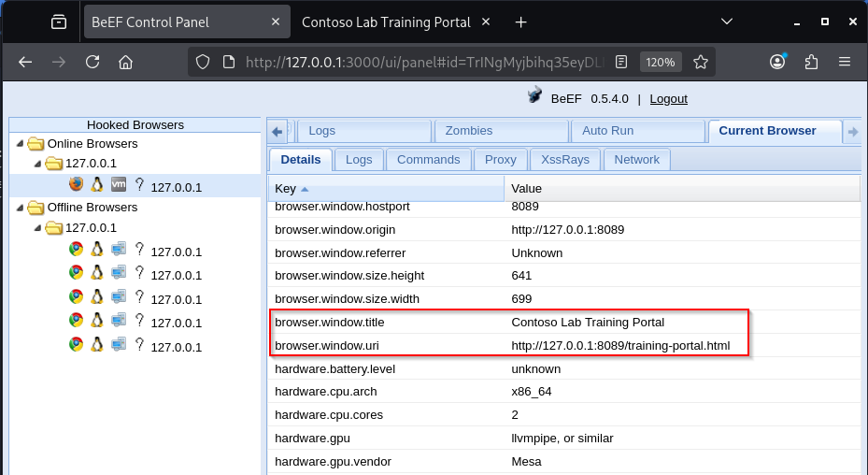Click the hardware.cpu.arch value x86_64
Image resolution: width=868 pixels, height=475 pixels.
click(532, 391)
